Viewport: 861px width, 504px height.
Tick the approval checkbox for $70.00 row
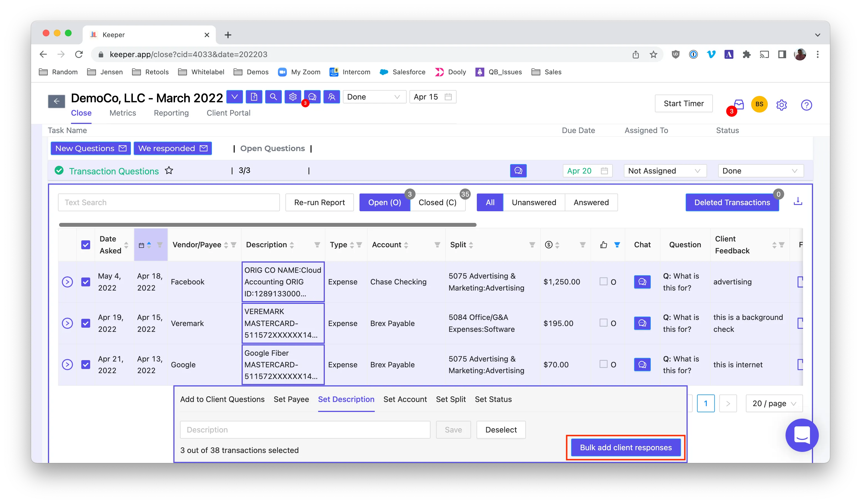(x=603, y=364)
